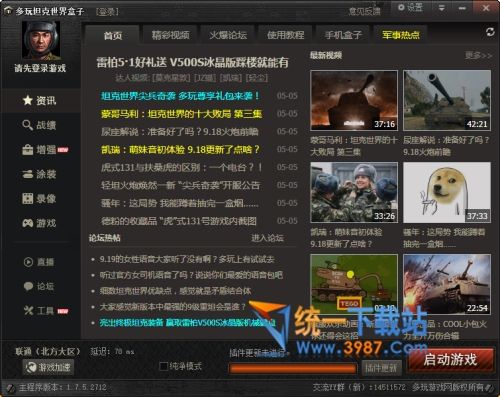The width and height of the screenshot is (500, 397).
Task: Open 设置 gear settings
Action: pos(410,7)
